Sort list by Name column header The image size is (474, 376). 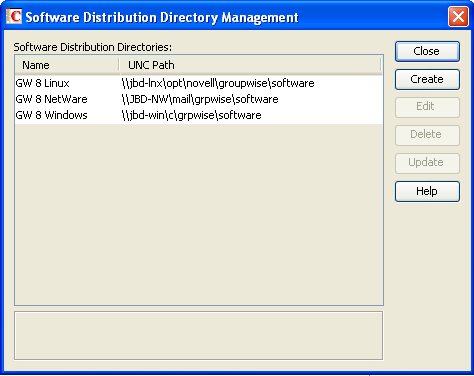67,65
